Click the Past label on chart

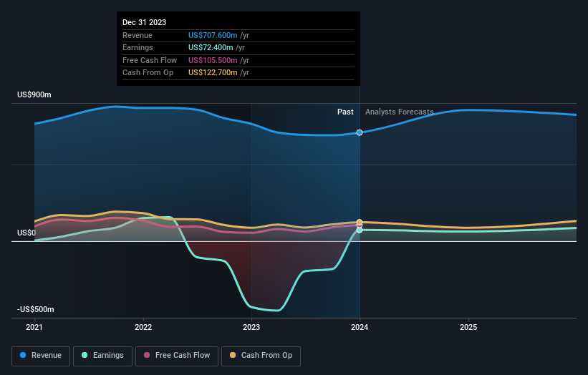point(345,112)
